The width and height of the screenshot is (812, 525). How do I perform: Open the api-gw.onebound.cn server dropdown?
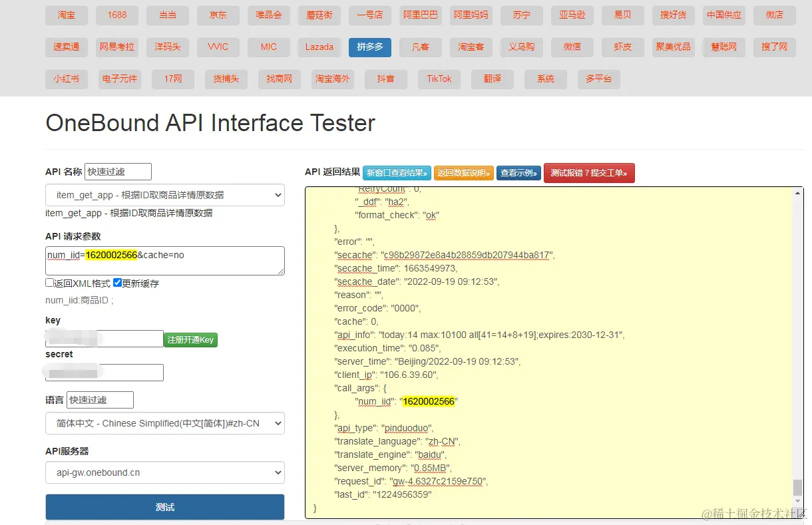point(164,473)
